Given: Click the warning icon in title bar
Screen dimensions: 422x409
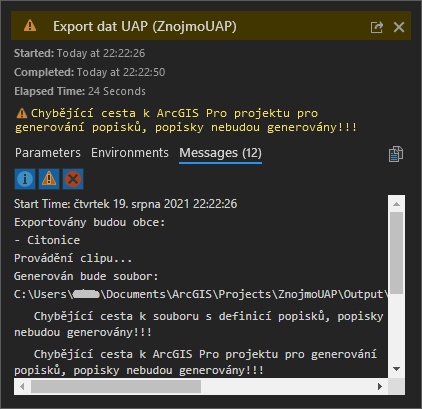Looking at the screenshot, I should 30,25.
